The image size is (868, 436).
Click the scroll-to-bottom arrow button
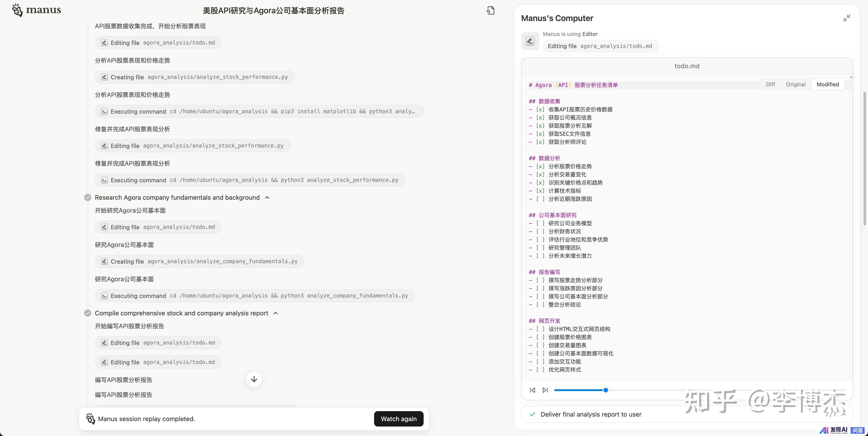pos(254,379)
